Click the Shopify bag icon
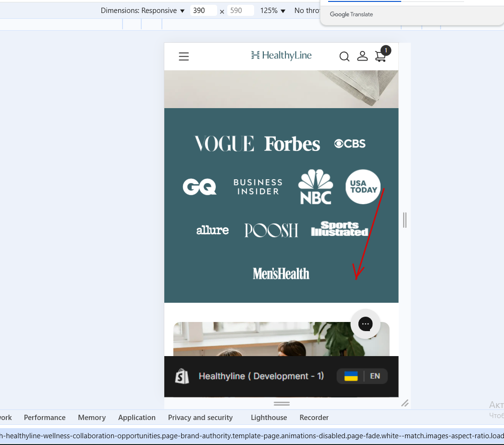The width and height of the screenshot is (504, 445). coord(182,376)
